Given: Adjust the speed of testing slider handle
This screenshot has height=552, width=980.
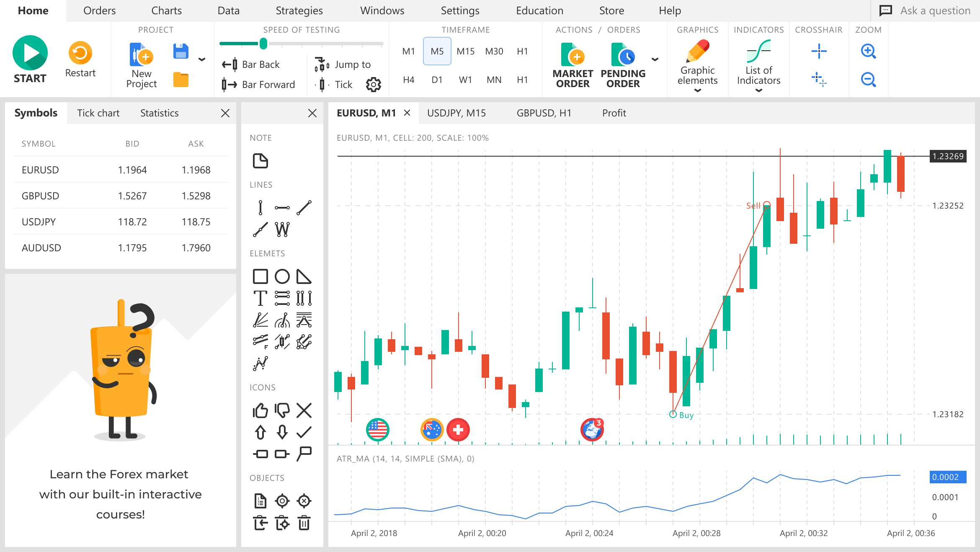Looking at the screenshot, I should click(263, 43).
